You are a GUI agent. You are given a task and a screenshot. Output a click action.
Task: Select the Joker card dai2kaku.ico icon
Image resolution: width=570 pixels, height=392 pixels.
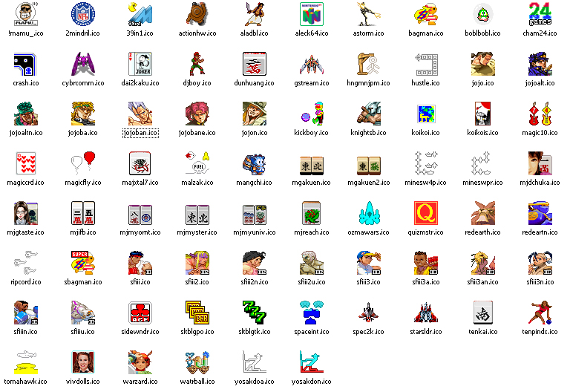click(x=140, y=64)
